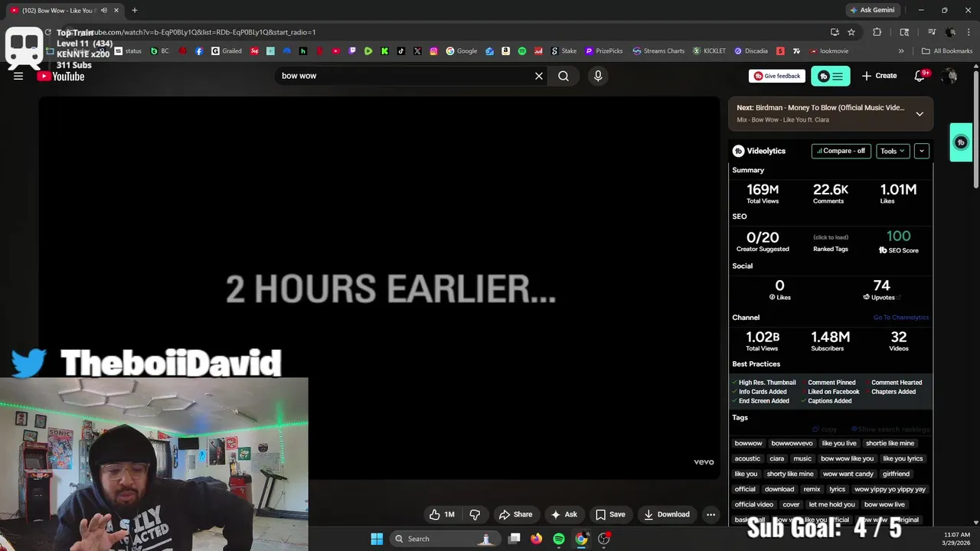980x551 pixels.
Task: Open the taskbar clock showing 11:07 AM
Action: [x=957, y=539]
